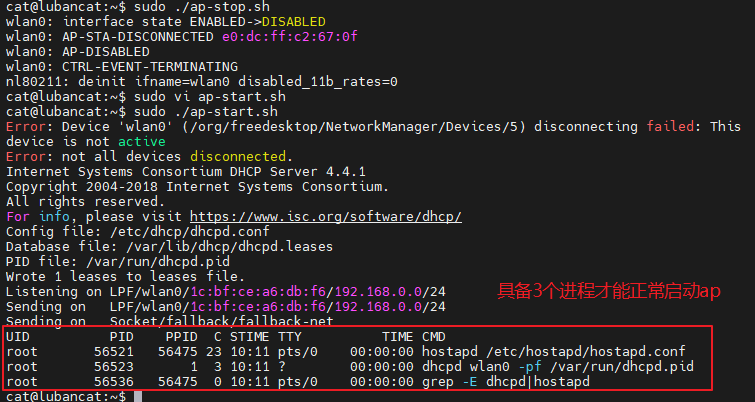Open the isc.org dhcp software link
755x402 pixels.
325,217
